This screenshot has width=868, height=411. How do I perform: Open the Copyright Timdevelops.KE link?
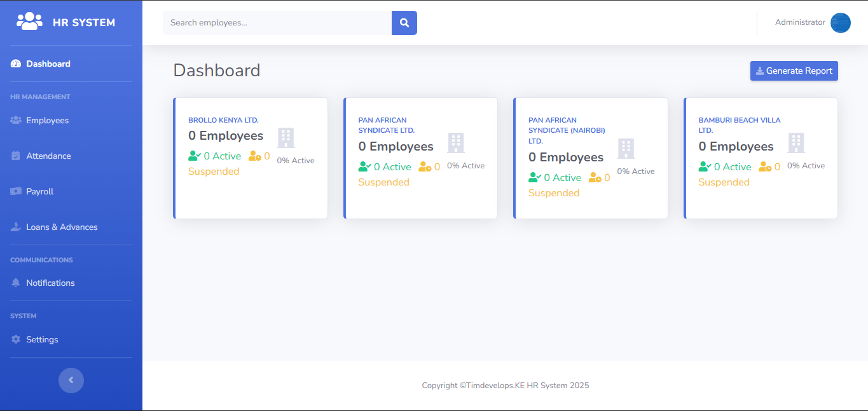[505, 385]
